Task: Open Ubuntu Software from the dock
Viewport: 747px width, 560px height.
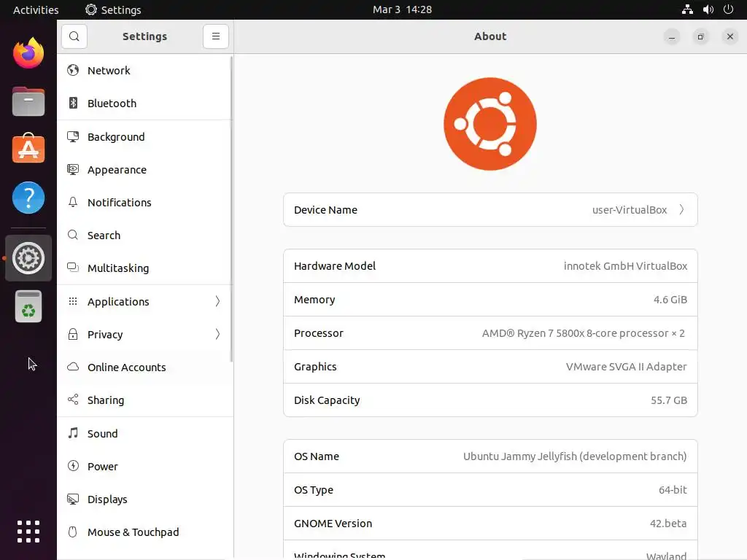Action: 28,149
